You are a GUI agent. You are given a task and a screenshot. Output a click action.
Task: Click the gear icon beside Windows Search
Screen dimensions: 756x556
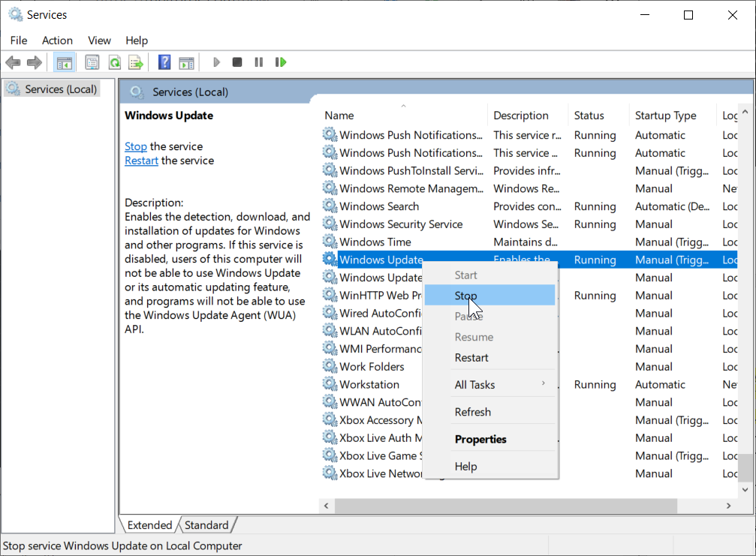[x=330, y=206]
